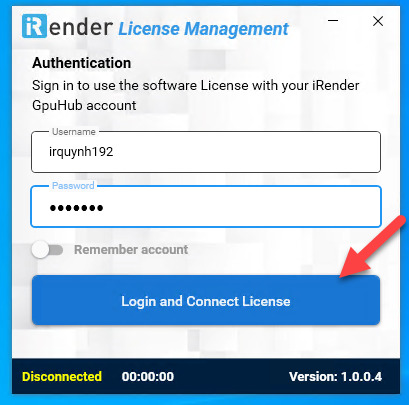Image resolution: width=409 pixels, height=405 pixels.
Task: Click the floating "Password" field label
Action: click(x=73, y=186)
